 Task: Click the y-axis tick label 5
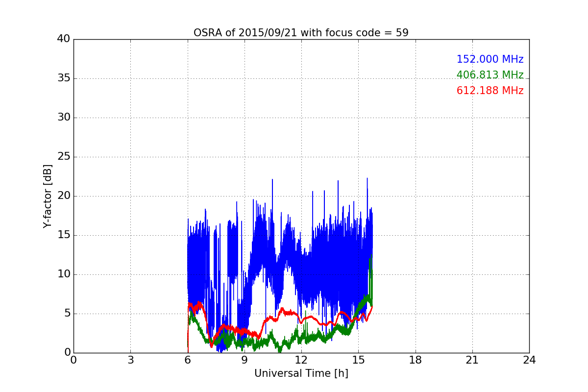point(67,314)
